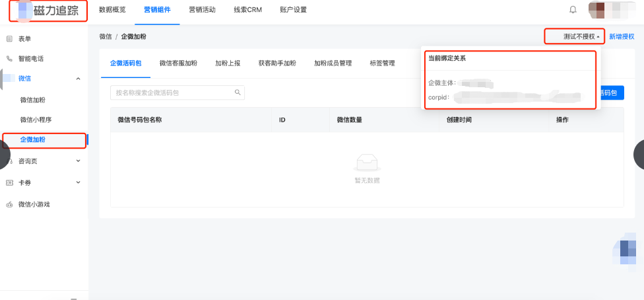The height and width of the screenshot is (300, 644).
Task: Focus the 按名称搜索企微活码包 search field
Action: pyautogui.click(x=177, y=93)
